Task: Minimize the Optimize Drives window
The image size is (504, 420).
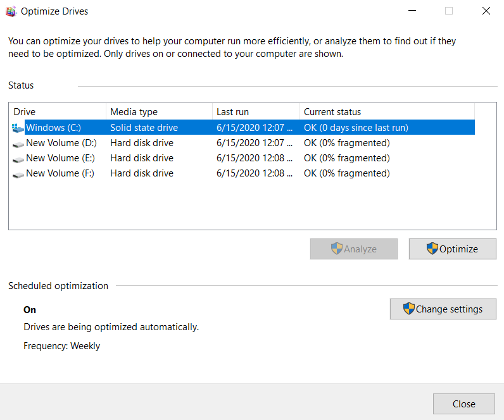Action: (412, 11)
